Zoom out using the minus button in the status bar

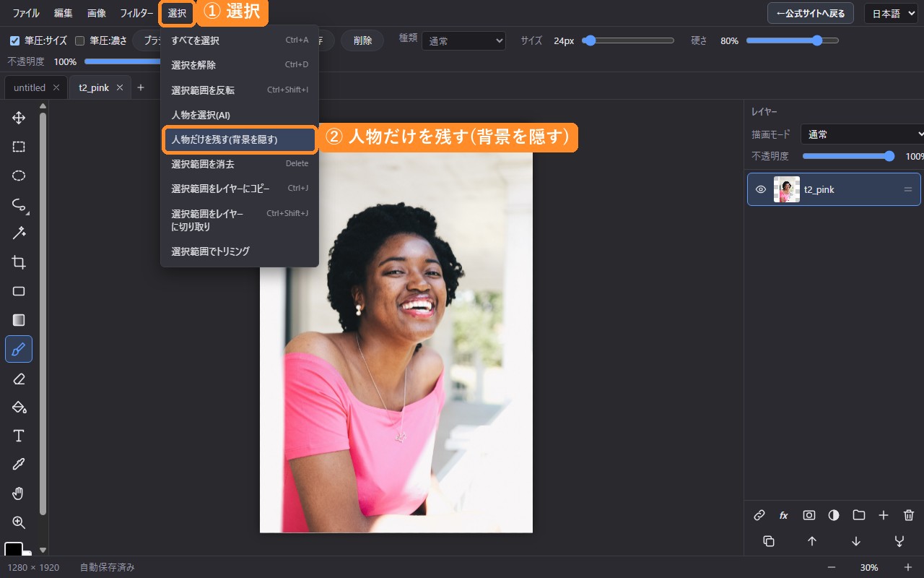point(832,567)
